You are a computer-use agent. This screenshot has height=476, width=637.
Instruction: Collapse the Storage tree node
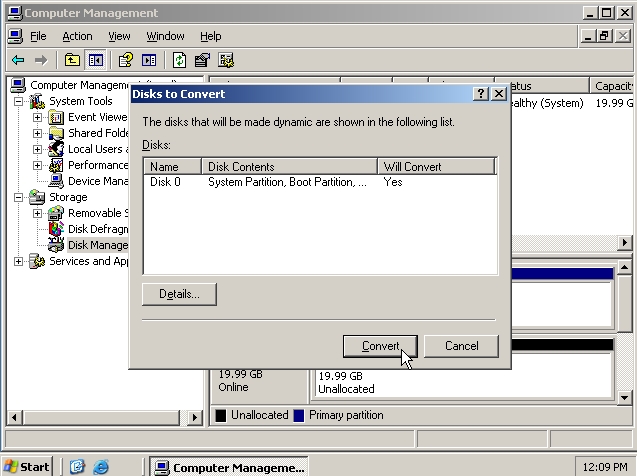pyautogui.click(x=18, y=197)
